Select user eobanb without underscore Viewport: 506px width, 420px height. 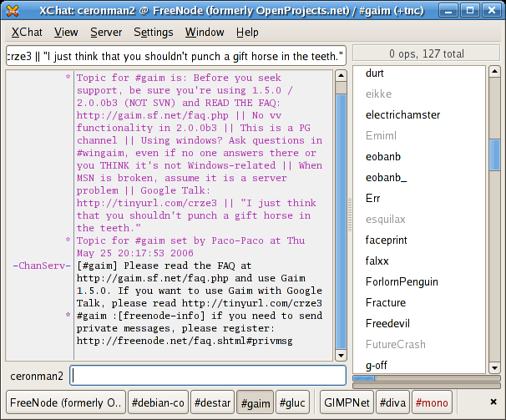[x=383, y=157]
